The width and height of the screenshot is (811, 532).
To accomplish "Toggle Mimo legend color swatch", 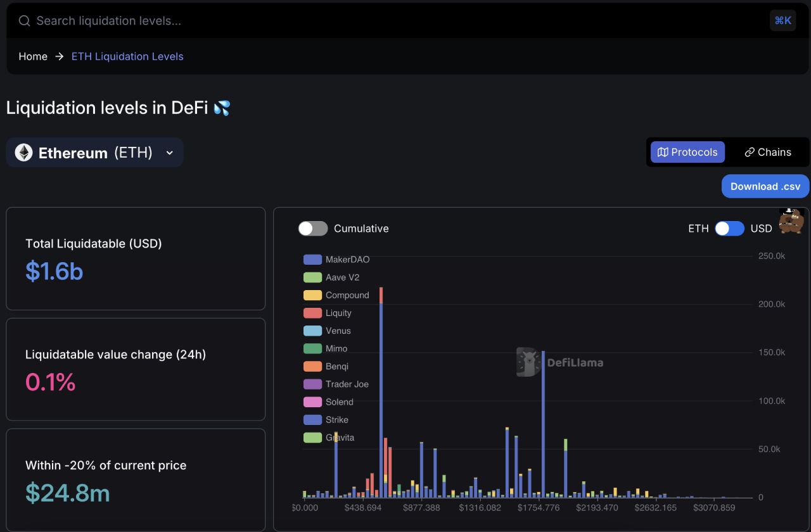I will [313, 348].
